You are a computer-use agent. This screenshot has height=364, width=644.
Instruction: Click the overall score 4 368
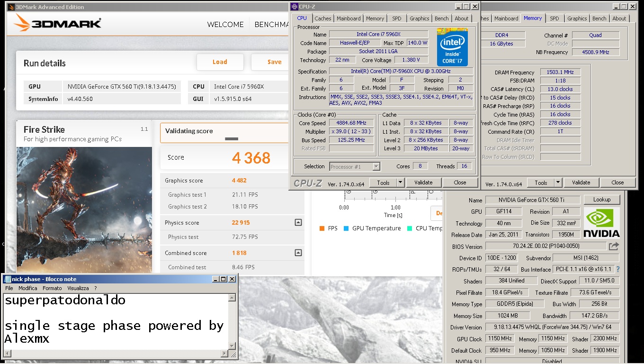pyautogui.click(x=251, y=158)
